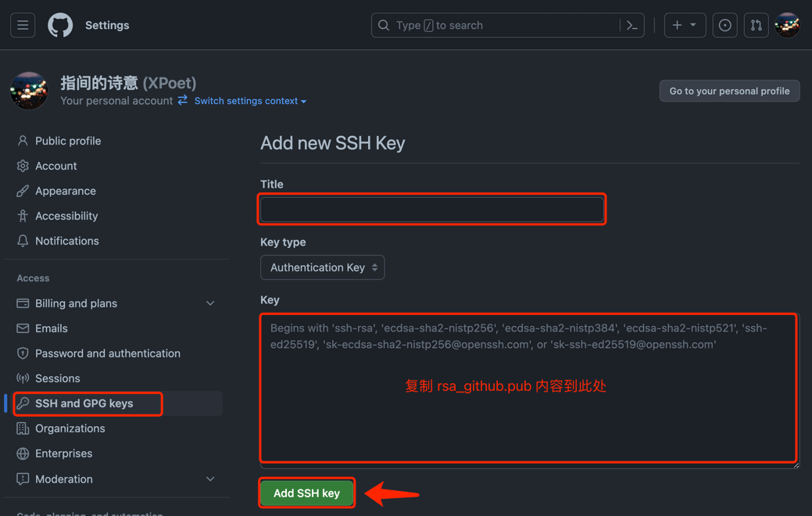Select SSH and GPG keys

84,403
